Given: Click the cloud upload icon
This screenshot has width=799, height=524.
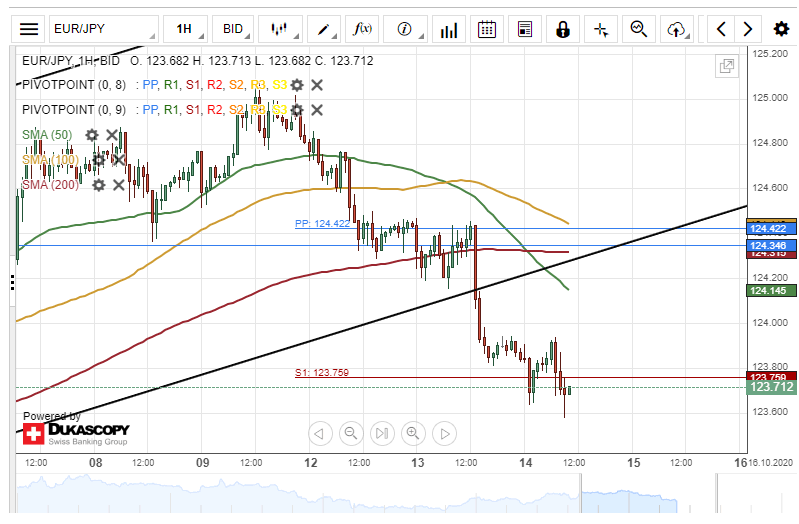Looking at the screenshot, I should click(679, 29).
